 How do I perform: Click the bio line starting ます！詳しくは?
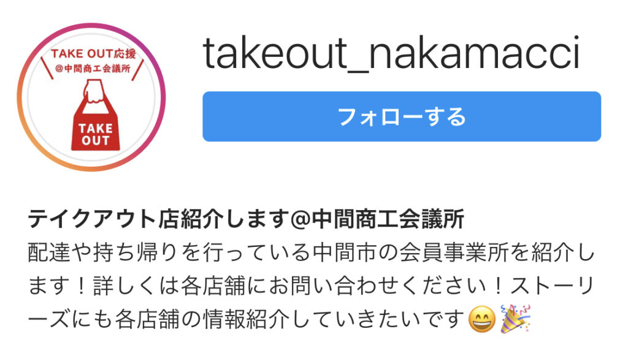click(310, 286)
